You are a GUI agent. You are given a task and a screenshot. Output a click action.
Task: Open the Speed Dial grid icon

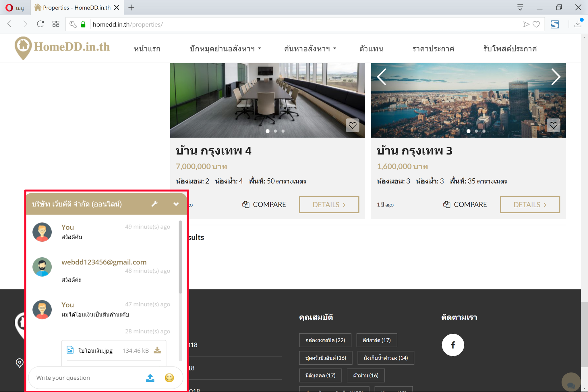(x=56, y=24)
